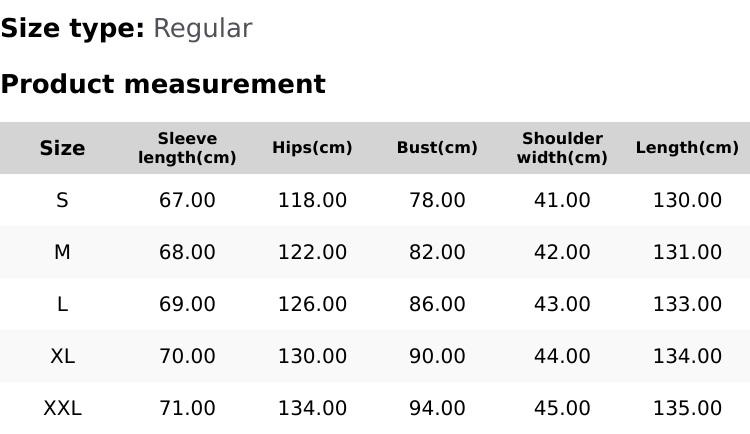Select the Hips(cm) column header

tap(312, 148)
